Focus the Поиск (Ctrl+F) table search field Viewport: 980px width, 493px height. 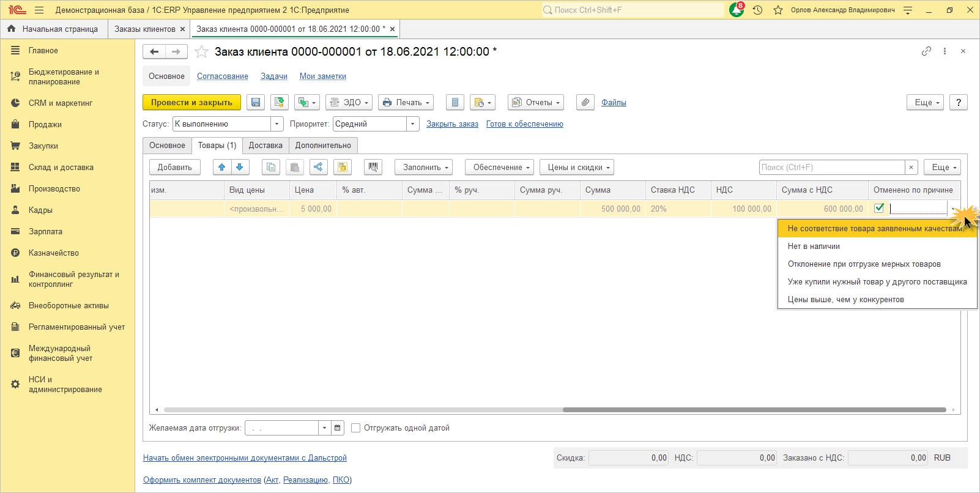click(x=832, y=167)
